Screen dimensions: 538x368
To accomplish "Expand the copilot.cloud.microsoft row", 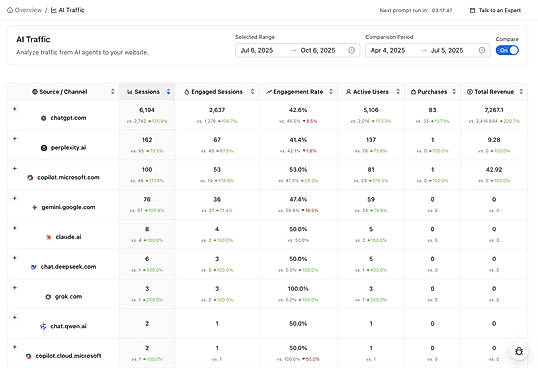I will 14,347.
